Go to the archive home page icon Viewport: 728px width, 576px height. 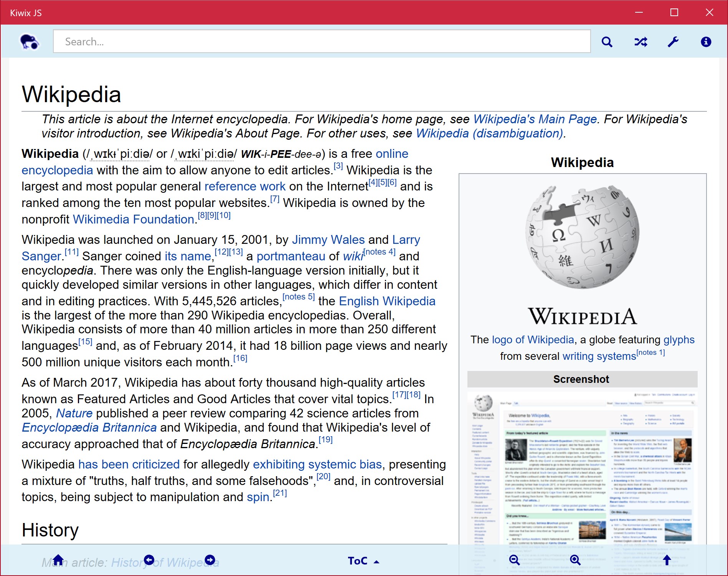coord(58,560)
